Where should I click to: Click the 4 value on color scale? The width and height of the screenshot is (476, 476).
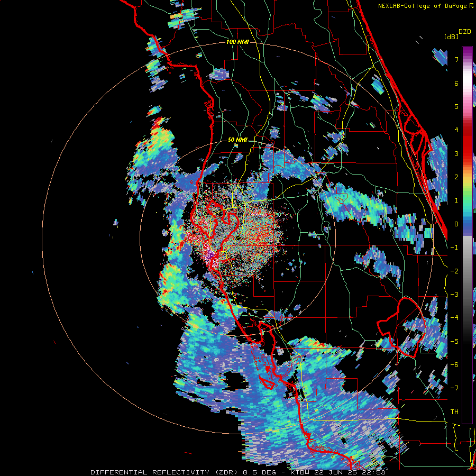click(x=456, y=130)
